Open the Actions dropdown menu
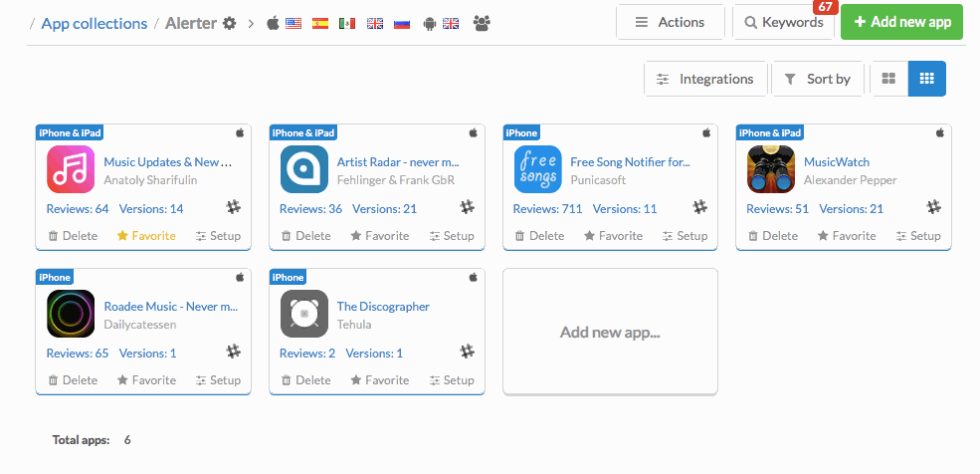980x474 pixels. pos(670,22)
